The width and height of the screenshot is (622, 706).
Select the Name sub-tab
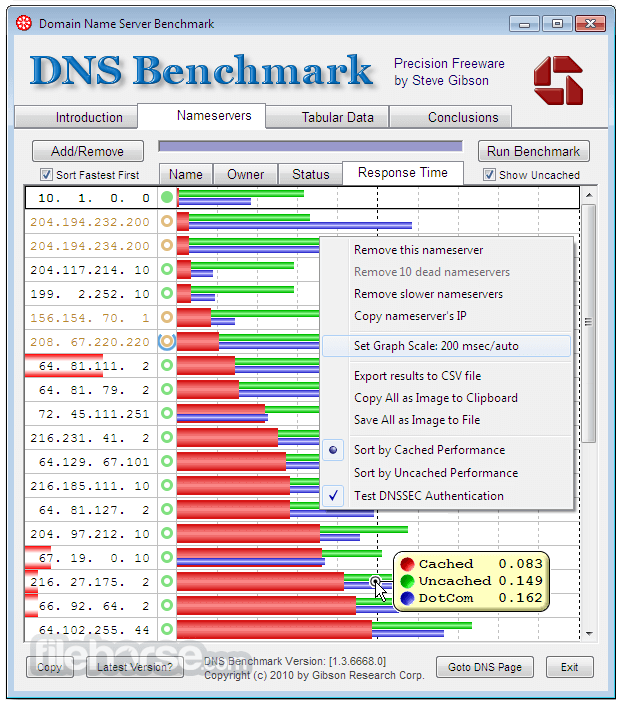[x=186, y=174]
